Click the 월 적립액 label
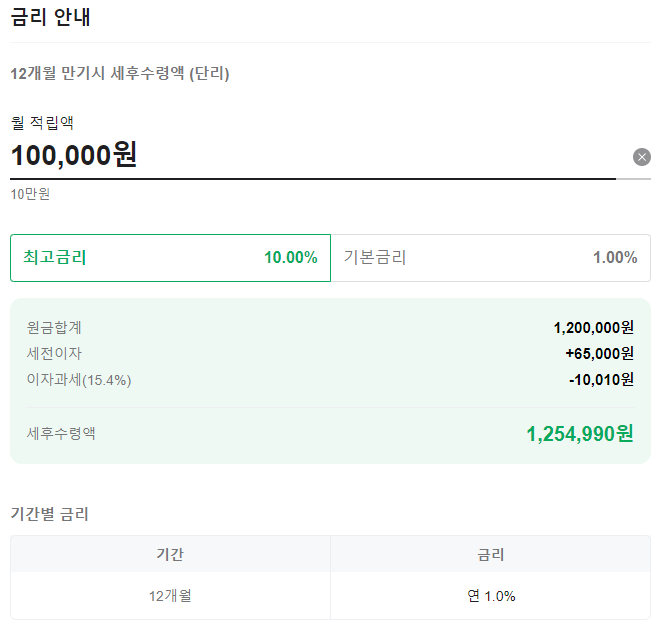 click(42, 122)
